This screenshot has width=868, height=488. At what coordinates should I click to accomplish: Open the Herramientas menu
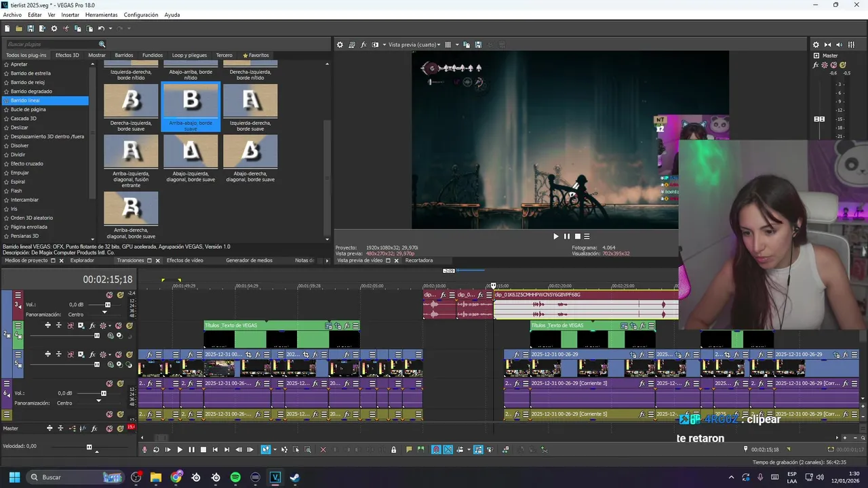click(x=101, y=15)
